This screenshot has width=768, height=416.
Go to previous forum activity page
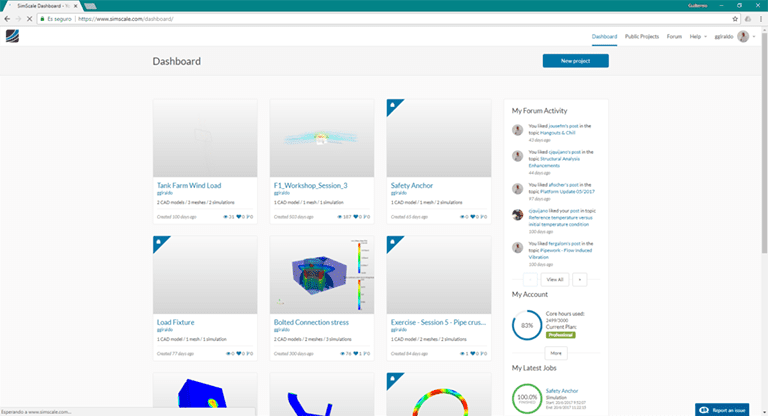(530, 279)
